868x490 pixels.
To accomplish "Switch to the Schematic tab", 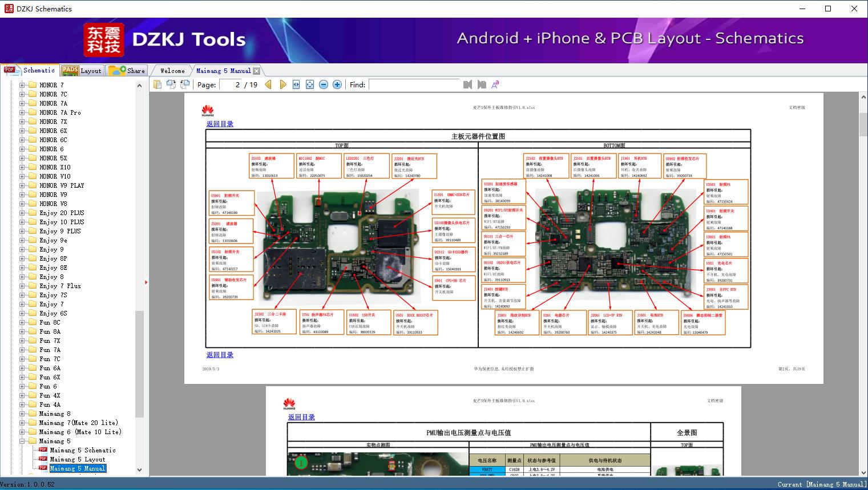I will tap(30, 70).
